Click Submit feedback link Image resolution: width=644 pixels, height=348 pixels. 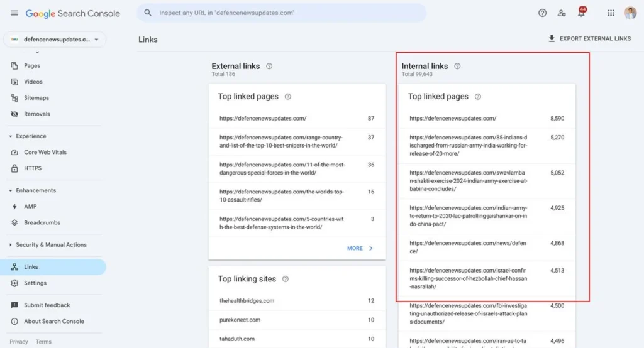coord(47,305)
